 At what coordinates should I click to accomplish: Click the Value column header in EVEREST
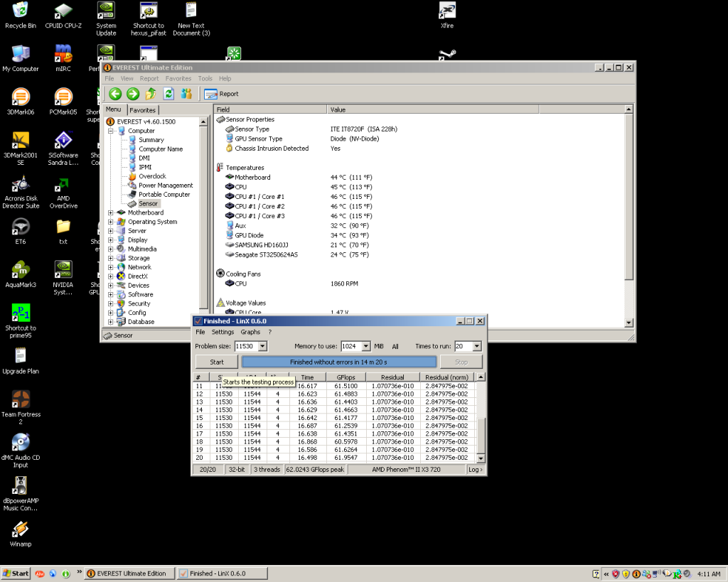coord(433,109)
